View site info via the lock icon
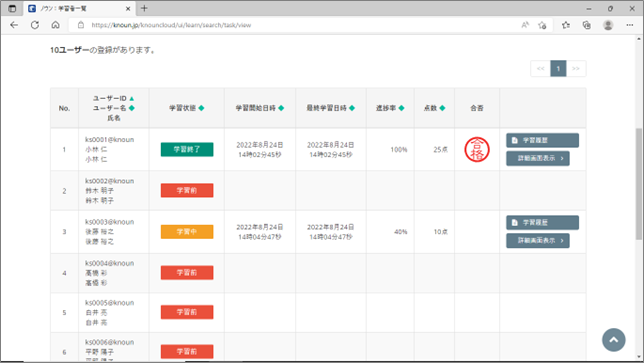The width and height of the screenshot is (644, 363). click(81, 25)
